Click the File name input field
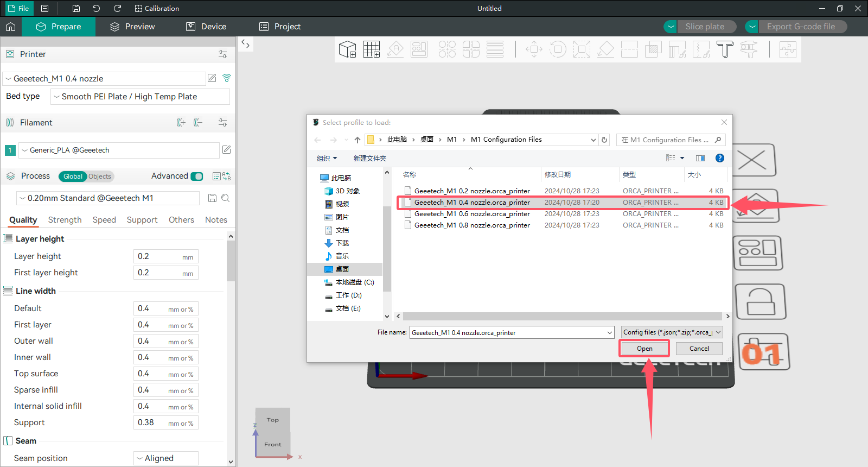Viewport: 868px width, 467px height. 508,332
